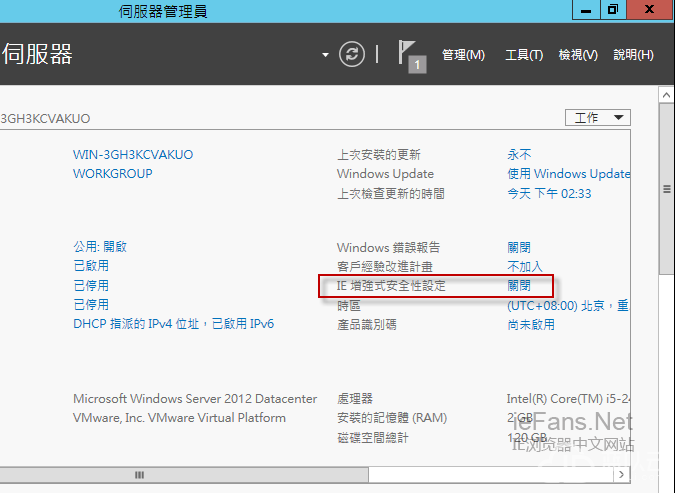This screenshot has width=675, height=493.
Task: Click 不加入 for 客戶經驗改進計畫
Action: tap(525, 267)
